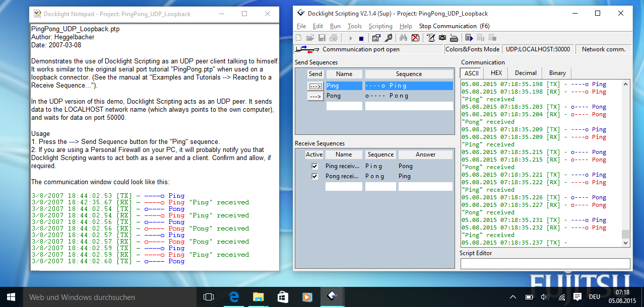Click the Stop communication square icon
Image resolution: width=644 pixels, height=307 pixels.
[x=361, y=37]
